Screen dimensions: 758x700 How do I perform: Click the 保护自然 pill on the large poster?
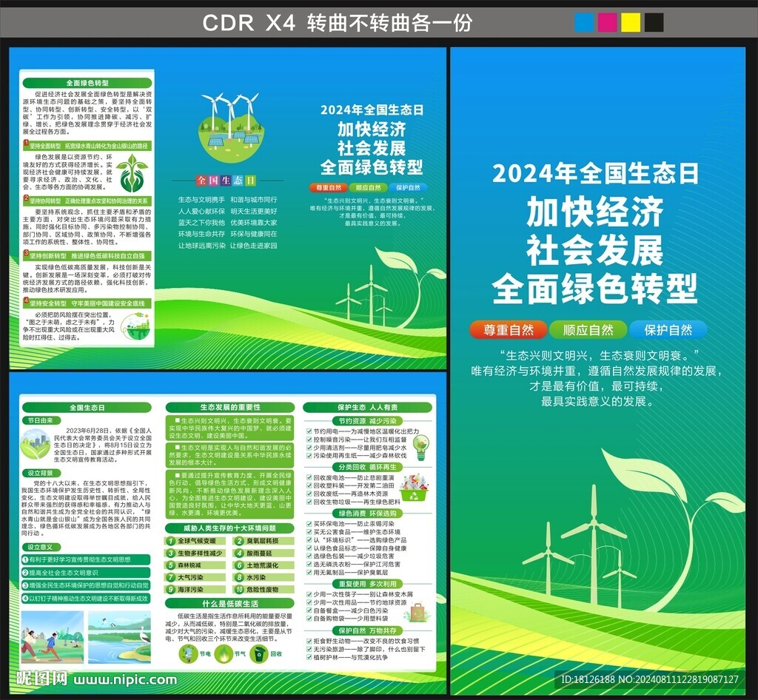[668, 330]
